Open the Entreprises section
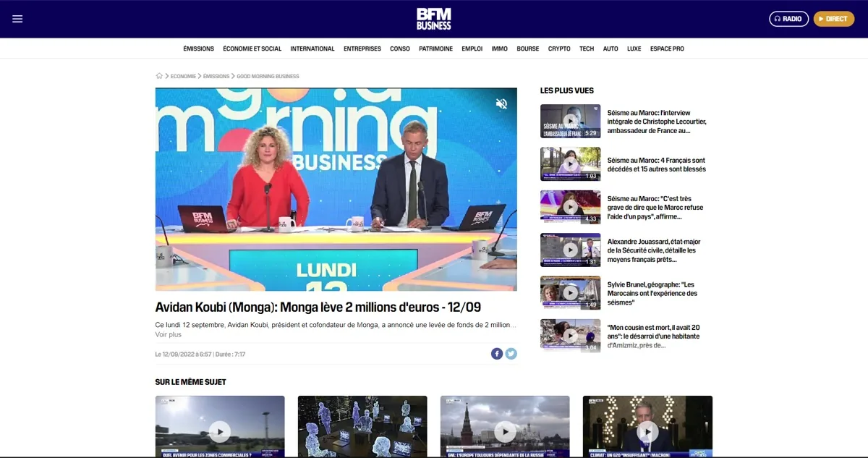 (362, 49)
